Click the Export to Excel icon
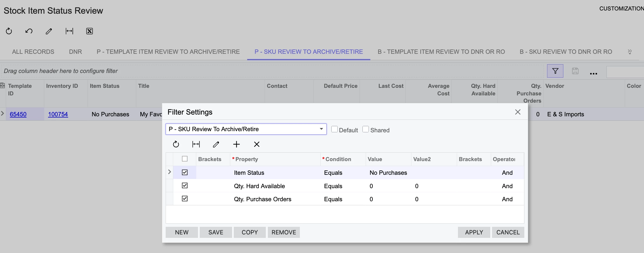Screen dimensions: 644x253 [x=89, y=31]
